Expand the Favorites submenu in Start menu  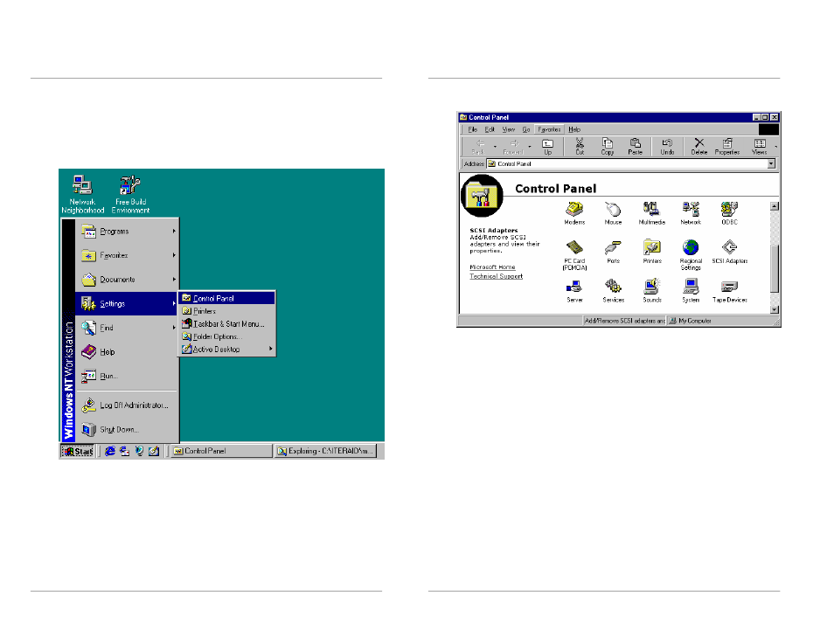pyautogui.click(x=127, y=255)
